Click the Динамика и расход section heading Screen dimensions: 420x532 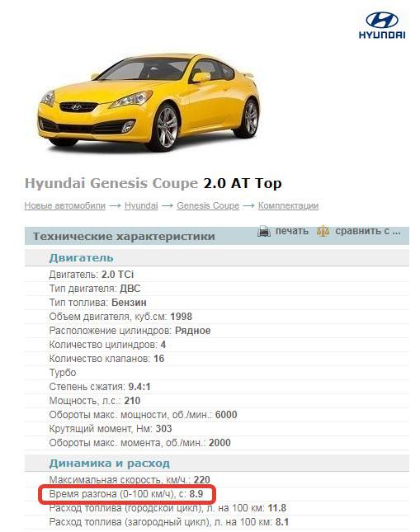[x=109, y=463]
